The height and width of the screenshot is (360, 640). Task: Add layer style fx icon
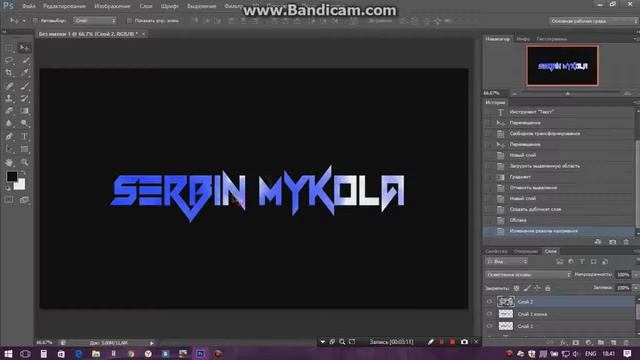coord(563,342)
